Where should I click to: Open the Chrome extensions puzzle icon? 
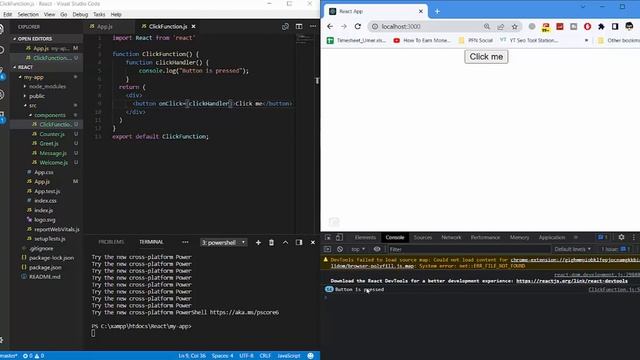[601, 27]
